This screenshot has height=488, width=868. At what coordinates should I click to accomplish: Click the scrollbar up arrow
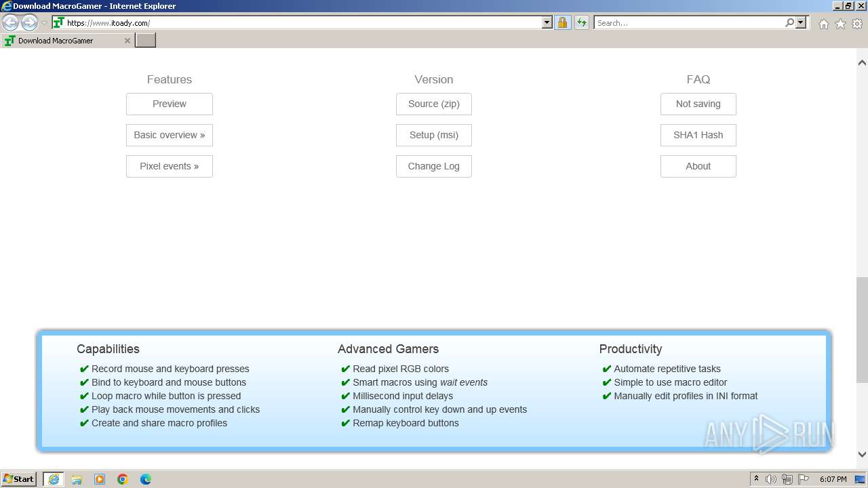pyautogui.click(x=862, y=62)
